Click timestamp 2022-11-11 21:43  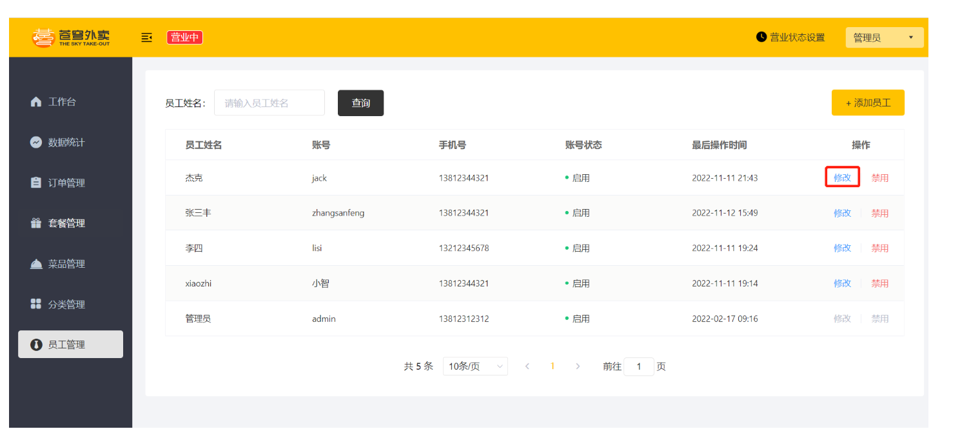point(725,178)
